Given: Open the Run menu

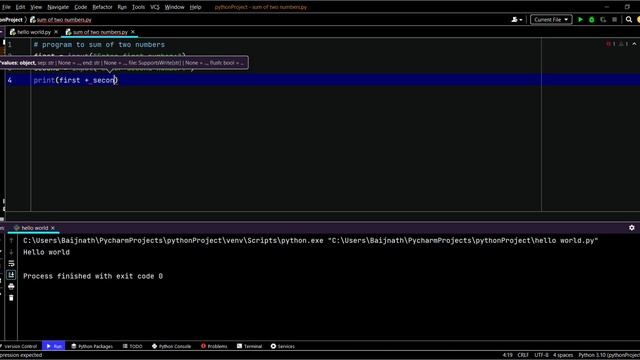Looking at the screenshot, I should click(122, 7).
